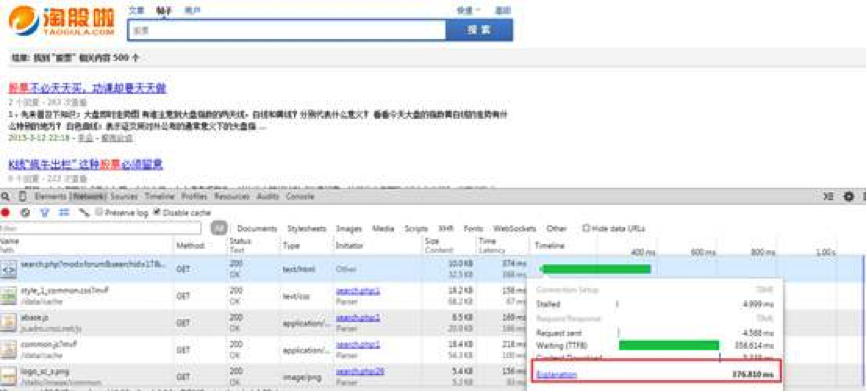Switch to the Profiles panel tab
The width and height of the screenshot is (867, 392).
pos(194,197)
